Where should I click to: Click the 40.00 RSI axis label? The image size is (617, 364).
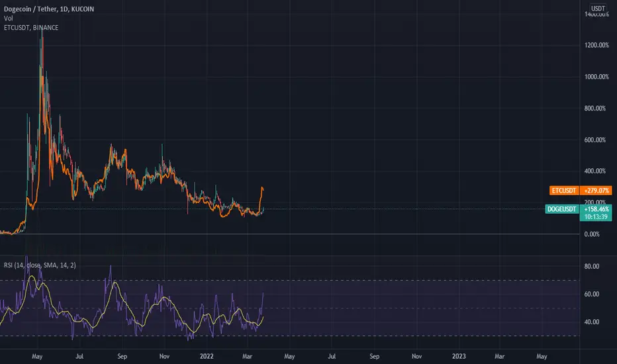(x=591, y=322)
